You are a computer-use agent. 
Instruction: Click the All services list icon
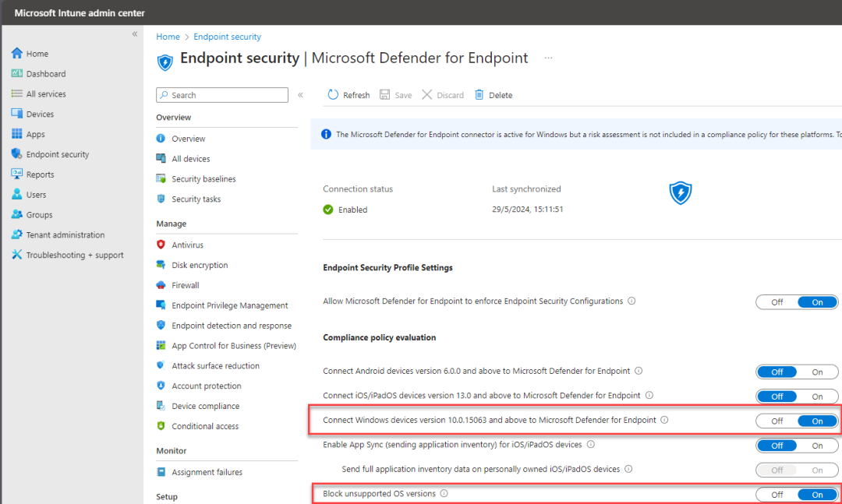[17, 93]
